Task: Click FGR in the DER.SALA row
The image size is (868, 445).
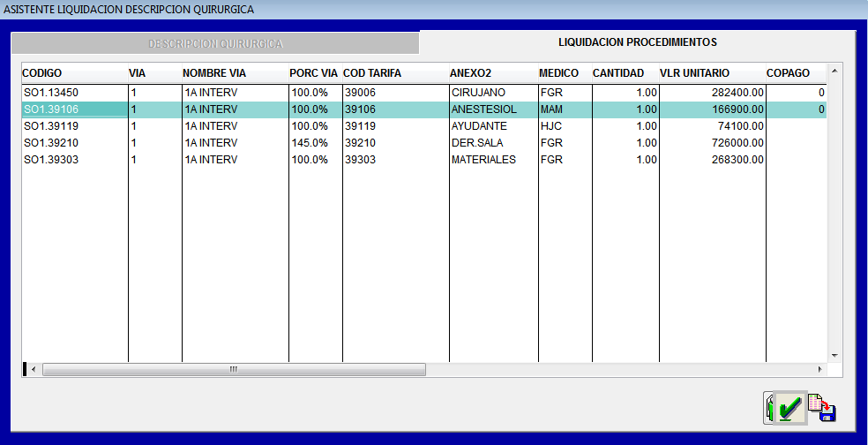Action: pos(565,142)
